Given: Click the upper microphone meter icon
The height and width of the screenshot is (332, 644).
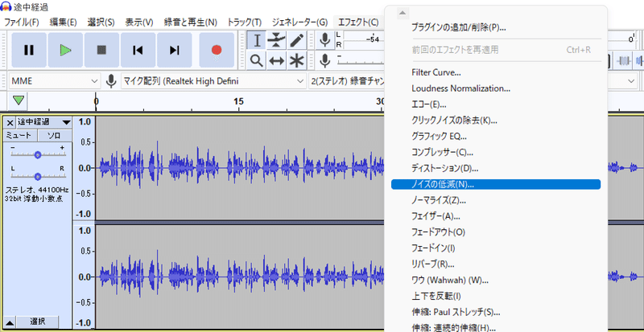Looking at the screenshot, I should click(325, 40).
